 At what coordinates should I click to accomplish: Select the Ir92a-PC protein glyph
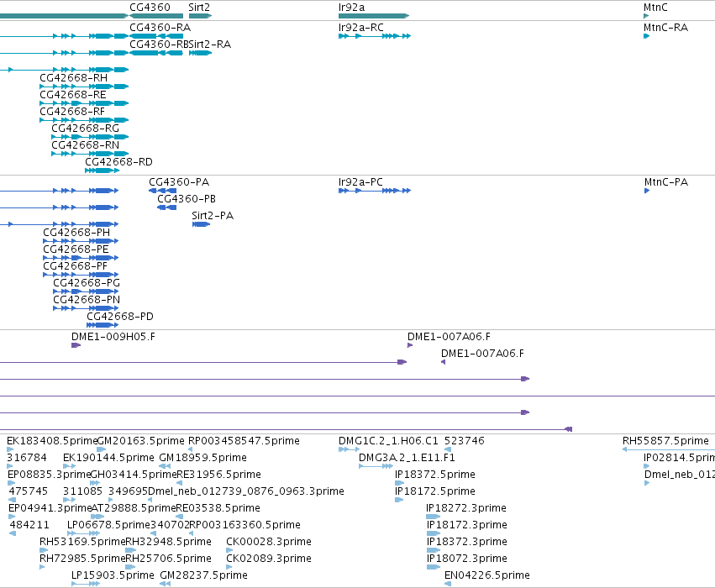click(x=375, y=191)
